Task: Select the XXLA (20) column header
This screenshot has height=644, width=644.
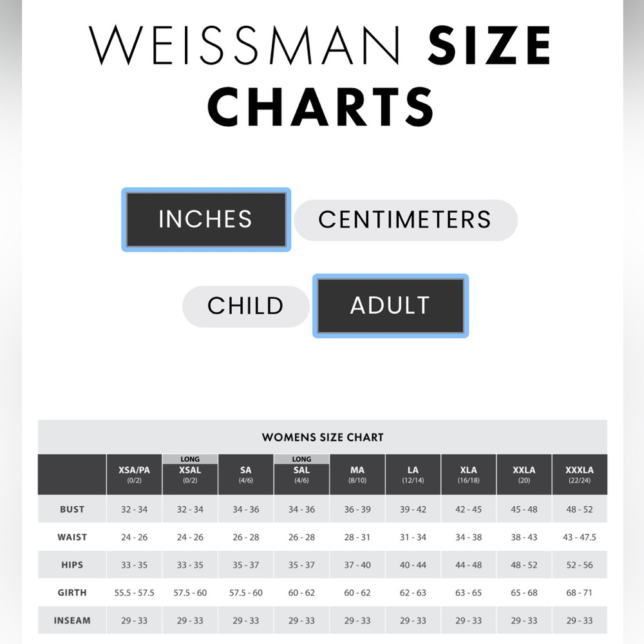Action: pyautogui.click(x=524, y=475)
